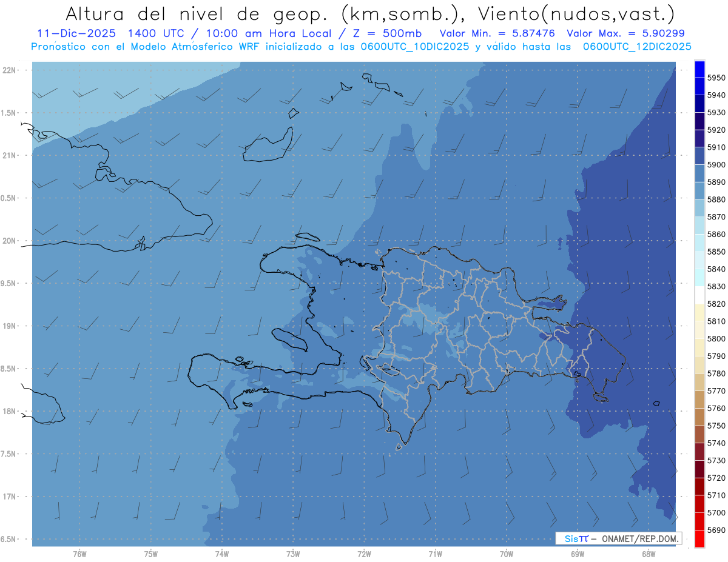Viewport: 728px width, 562px height.
Task: Click the '70W' longitude label
Action: click(x=507, y=554)
